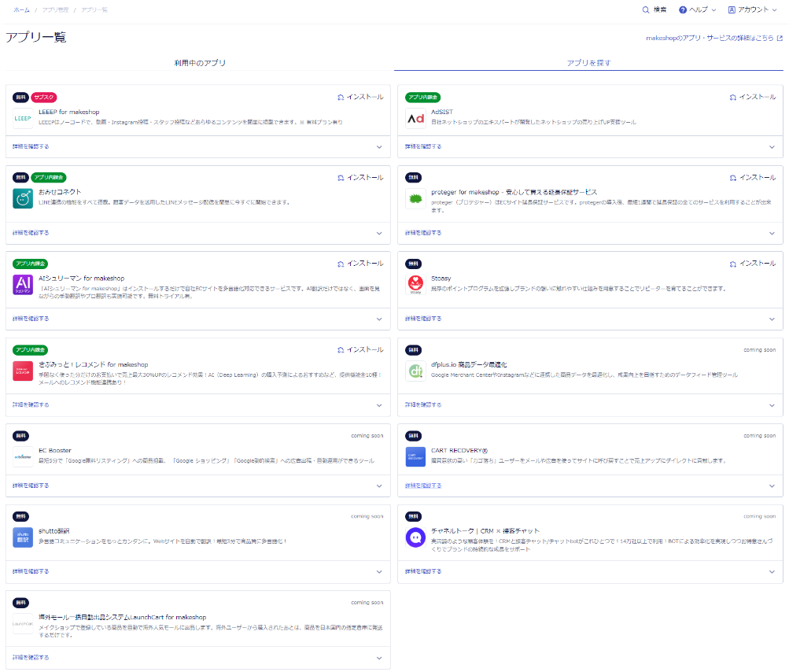The width and height of the screenshot is (789, 672).
Task: Click the proteger for makeshop app logo
Action: point(415,198)
